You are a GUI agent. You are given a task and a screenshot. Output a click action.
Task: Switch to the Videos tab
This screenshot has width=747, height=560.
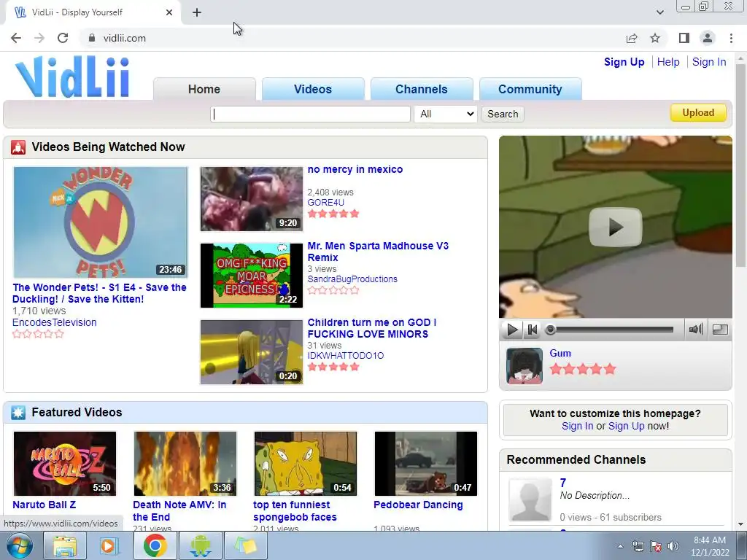313,89
